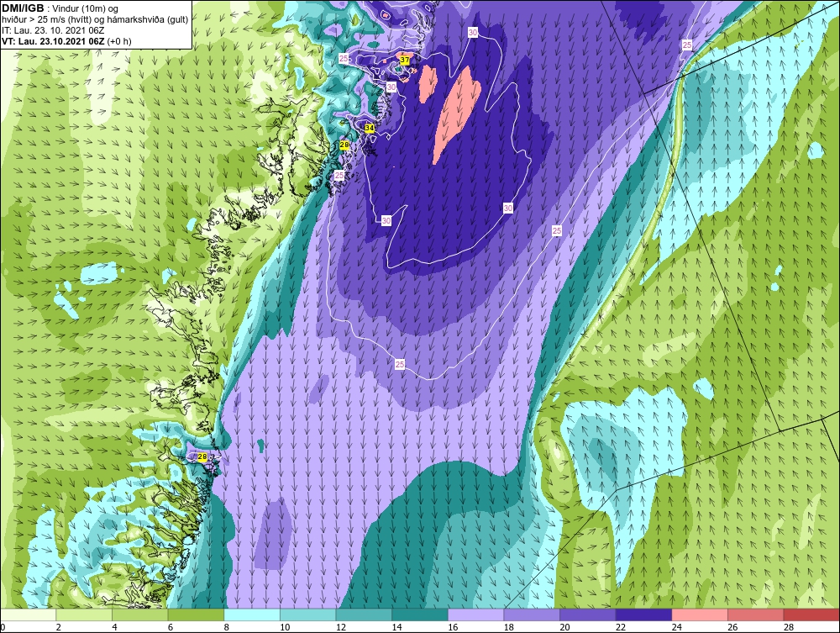Select the dark red above-28 m/s swatch
840x633 pixels.
click(x=811, y=615)
